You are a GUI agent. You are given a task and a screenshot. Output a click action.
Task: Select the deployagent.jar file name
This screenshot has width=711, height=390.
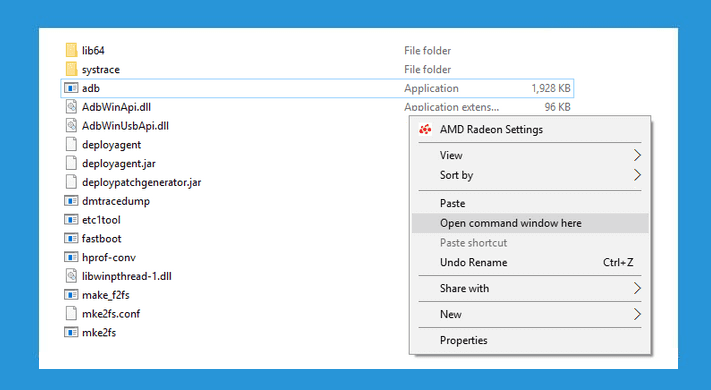(119, 164)
